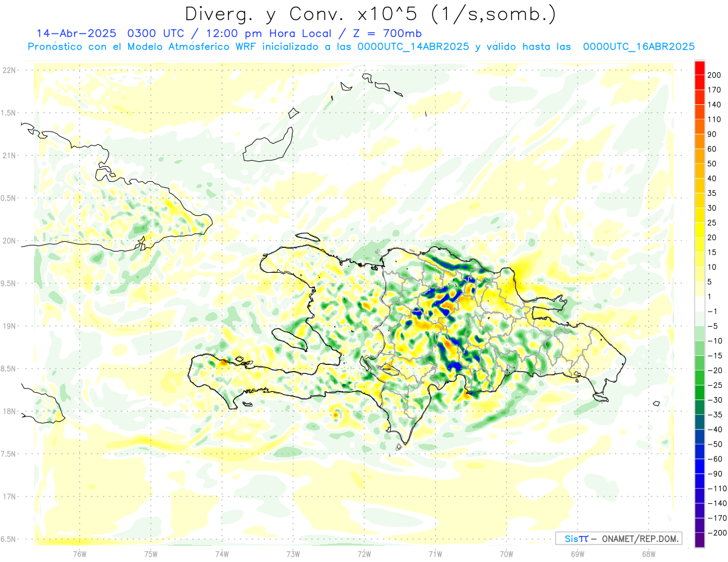The width and height of the screenshot is (728, 562).
Task: Click the '75W' longitude label
Action: [x=150, y=554]
